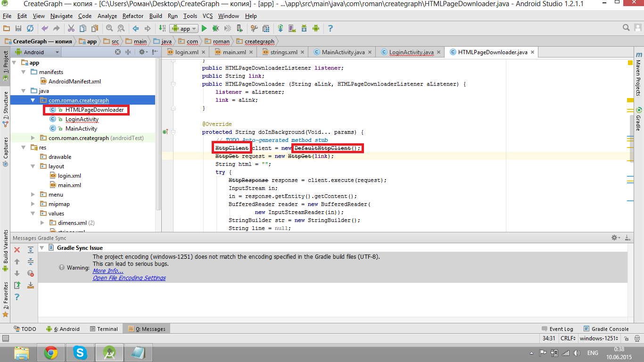The width and height of the screenshot is (644, 362).
Task: Open the Refactor menu
Action: click(133, 16)
